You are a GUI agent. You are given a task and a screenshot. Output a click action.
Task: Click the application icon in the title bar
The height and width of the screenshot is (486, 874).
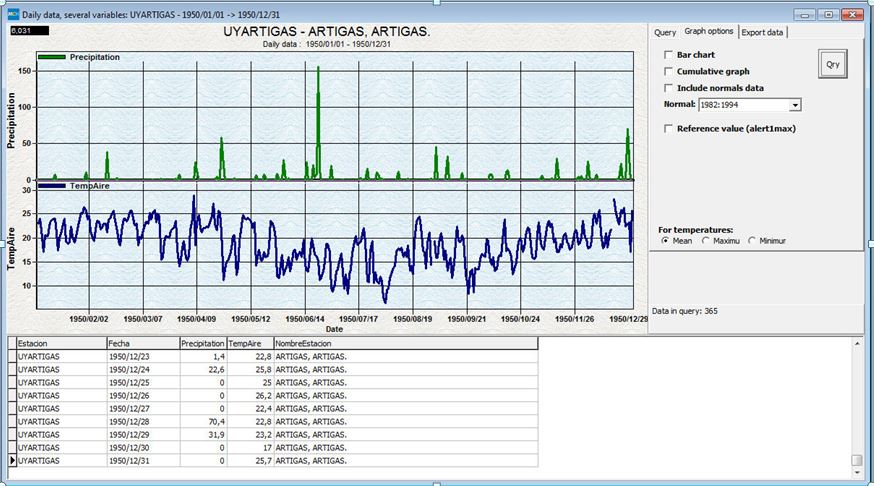coord(11,14)
